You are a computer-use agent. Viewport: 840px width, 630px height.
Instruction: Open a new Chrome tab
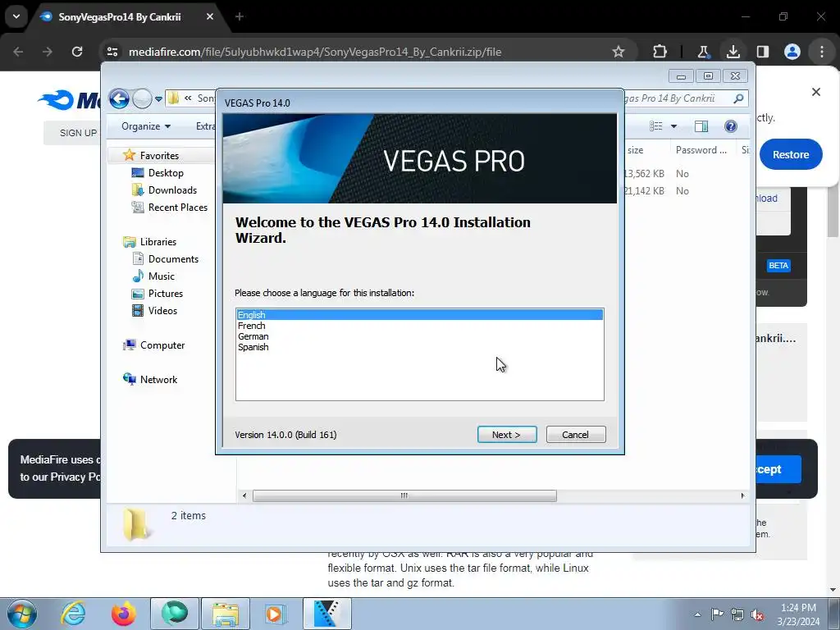pyautogui.click(x=240, y=16)
